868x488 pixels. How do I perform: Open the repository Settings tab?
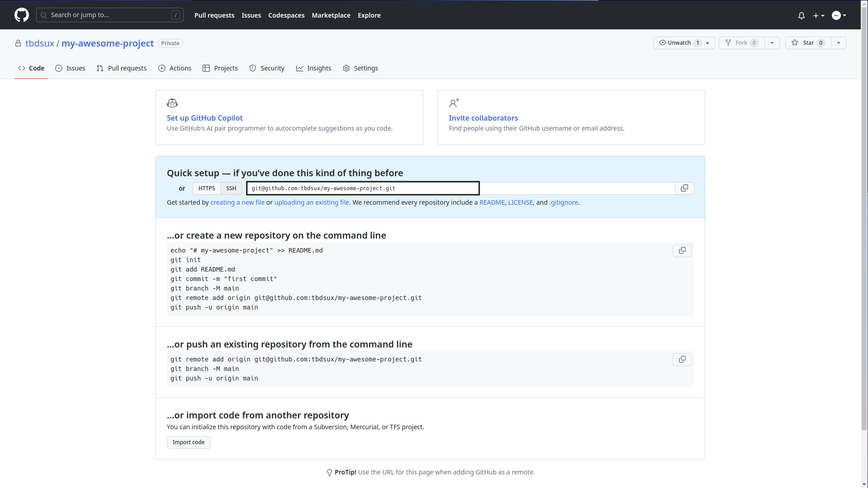(x=360, y=68)
